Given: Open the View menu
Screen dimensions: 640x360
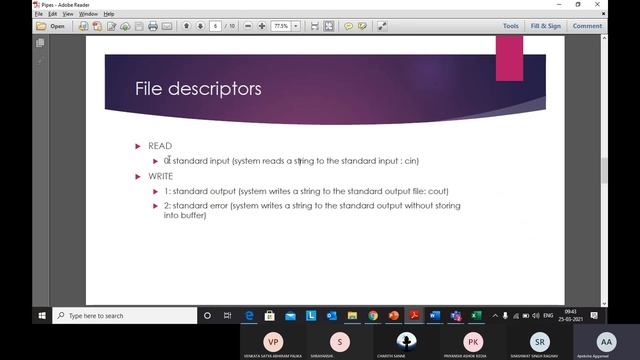Looking at the screenshot, I should pos(68,14).
